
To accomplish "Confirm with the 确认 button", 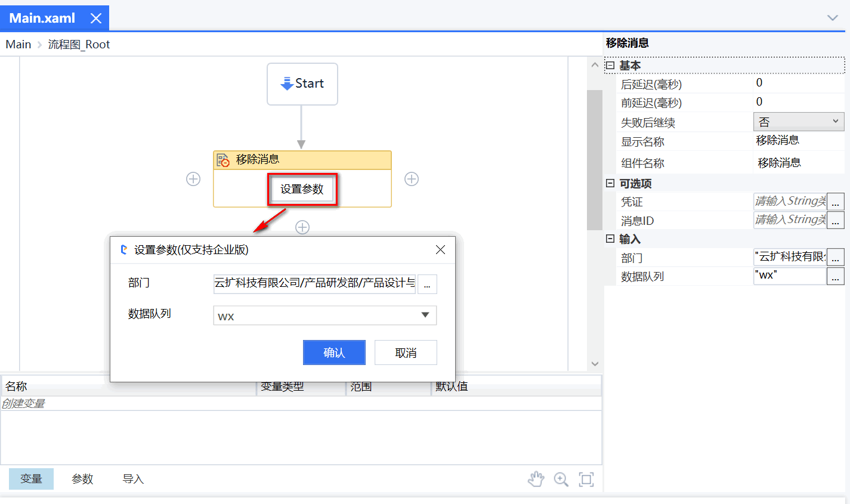I will pyautogui.click(x=334, y=353).
